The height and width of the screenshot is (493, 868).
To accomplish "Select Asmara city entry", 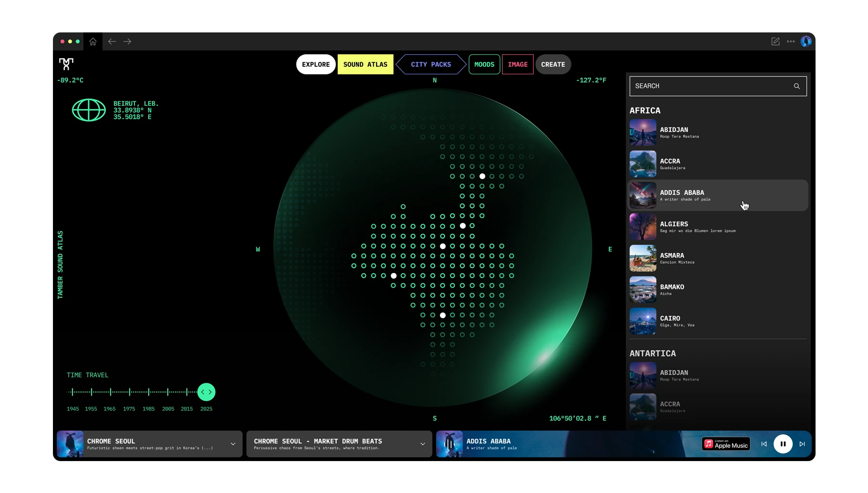I will click(x=718, y=258).
